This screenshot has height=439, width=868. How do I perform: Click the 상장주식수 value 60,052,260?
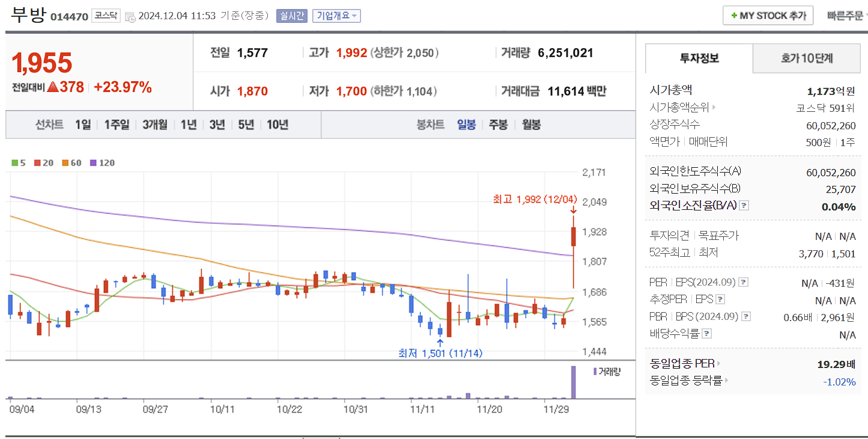click(831, 125)
